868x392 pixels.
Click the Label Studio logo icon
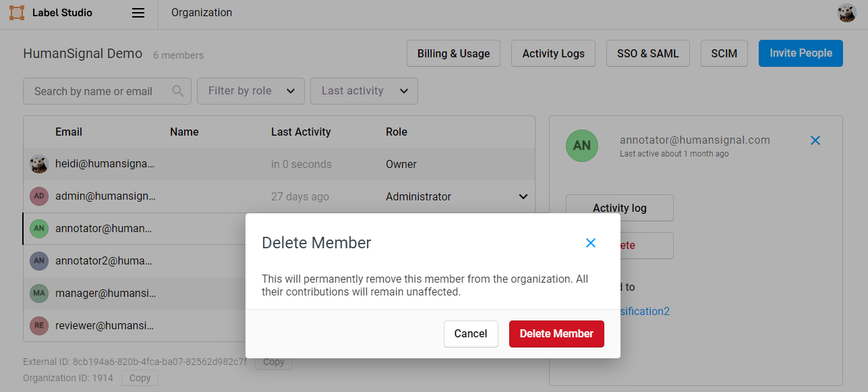(x=16, y=12)
